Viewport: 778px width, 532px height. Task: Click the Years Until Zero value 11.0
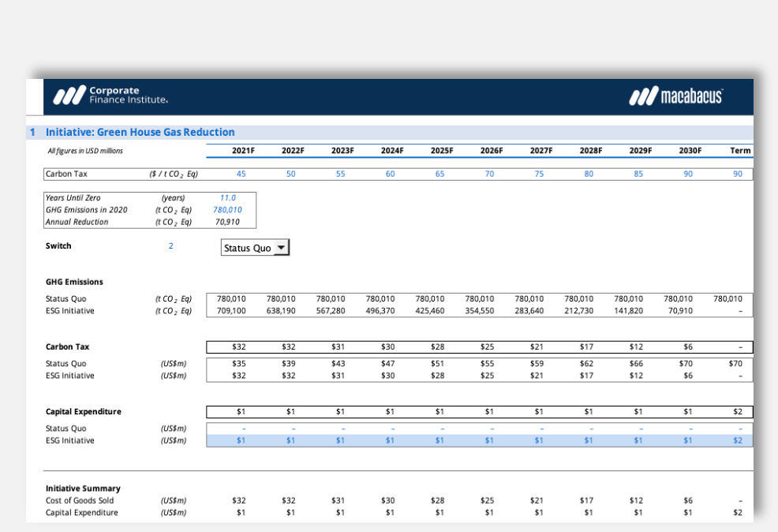coord(228,197)
